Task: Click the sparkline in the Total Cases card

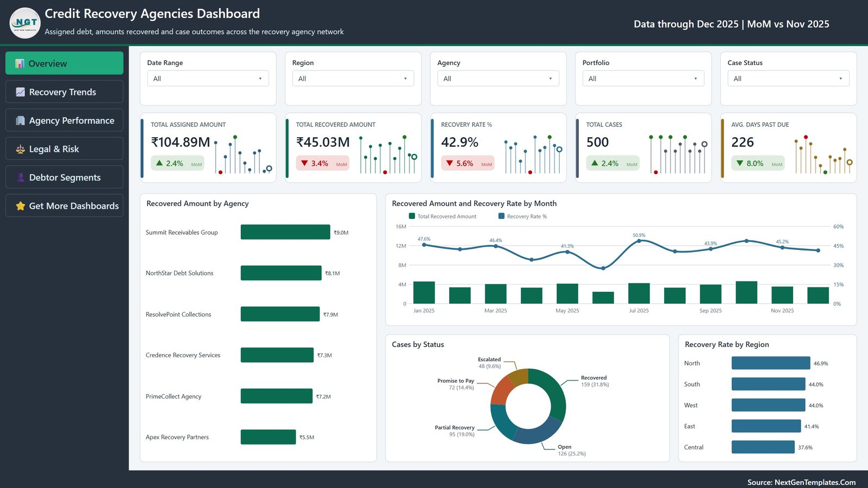Action: tap(679, 155)
